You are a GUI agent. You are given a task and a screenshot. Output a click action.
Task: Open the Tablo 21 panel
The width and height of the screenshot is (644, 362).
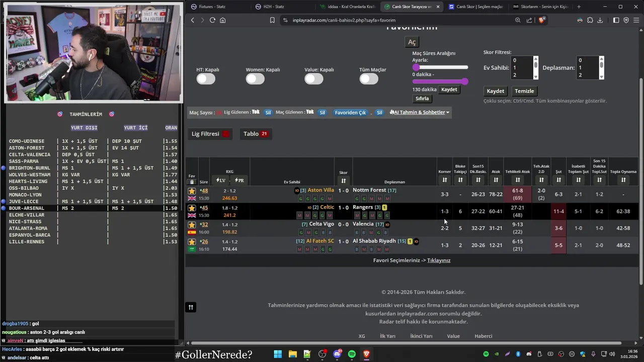point(256,134)
